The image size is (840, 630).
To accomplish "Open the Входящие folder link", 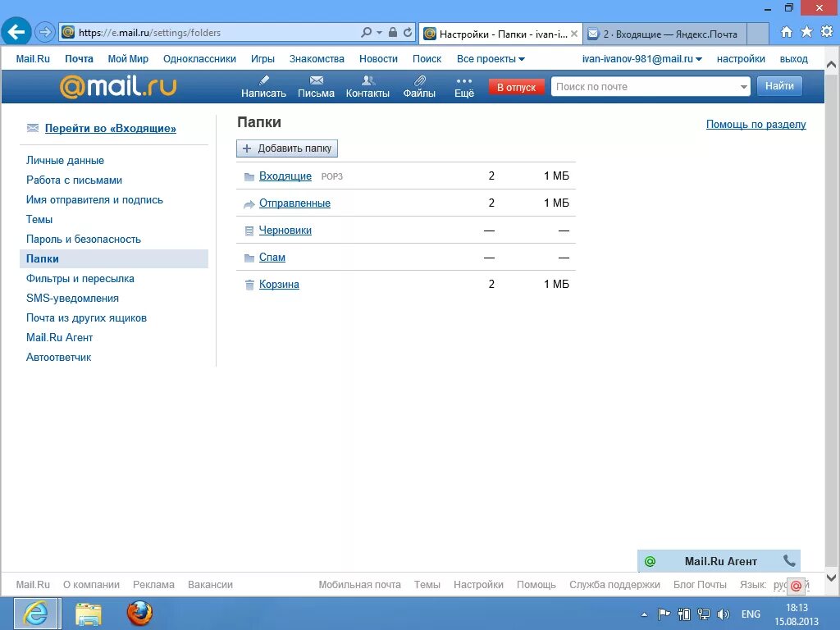I will [x=285, y=176].
